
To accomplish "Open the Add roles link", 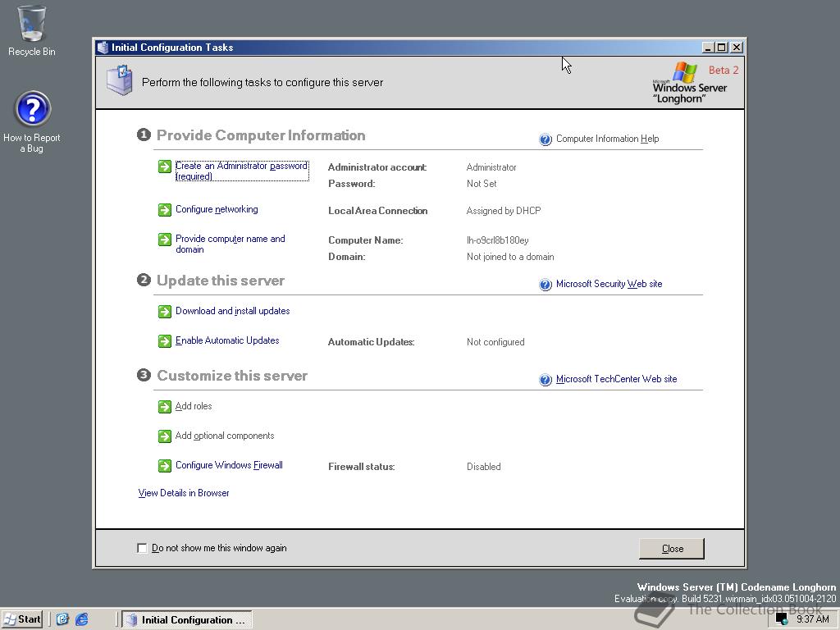I will (x=194, y=406).
